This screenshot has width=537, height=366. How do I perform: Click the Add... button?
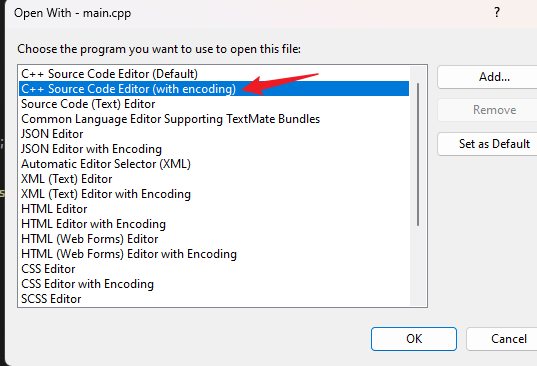point(494,77)
